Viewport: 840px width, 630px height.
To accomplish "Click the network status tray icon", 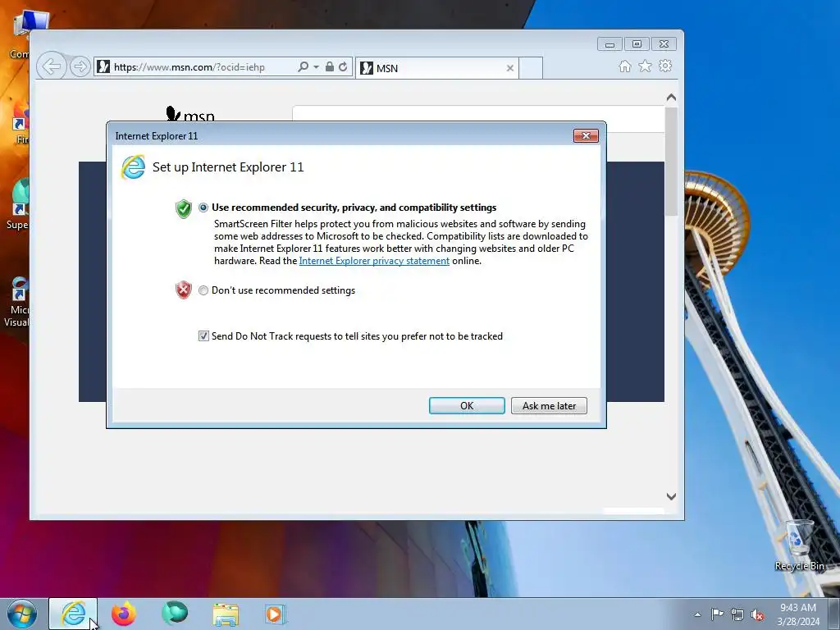I will (737, 614).
